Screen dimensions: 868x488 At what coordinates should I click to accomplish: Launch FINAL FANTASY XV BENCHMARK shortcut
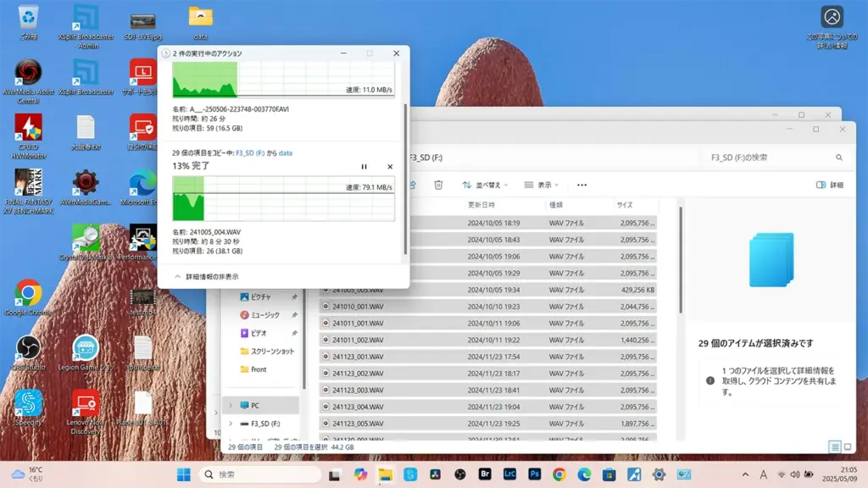pos(28,191)
